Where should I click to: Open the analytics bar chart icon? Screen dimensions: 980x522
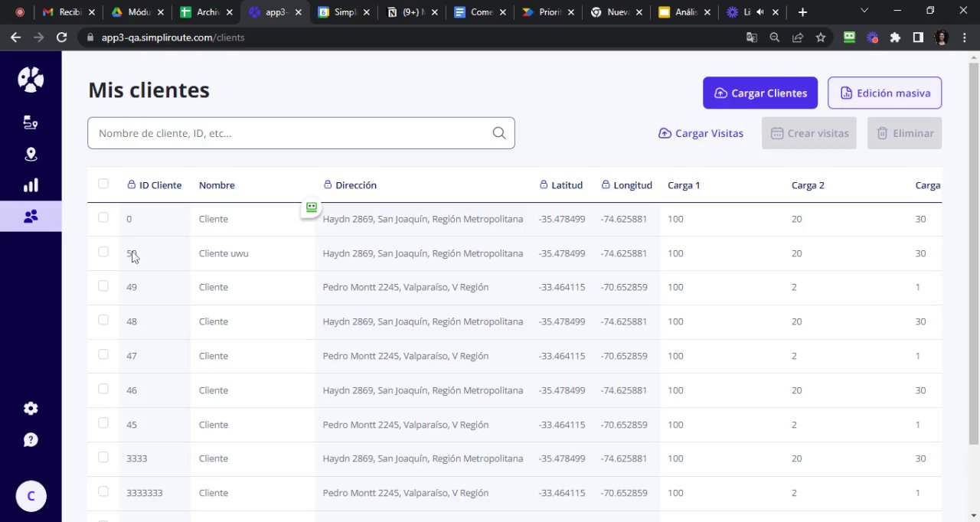click(x=31, y=185)
